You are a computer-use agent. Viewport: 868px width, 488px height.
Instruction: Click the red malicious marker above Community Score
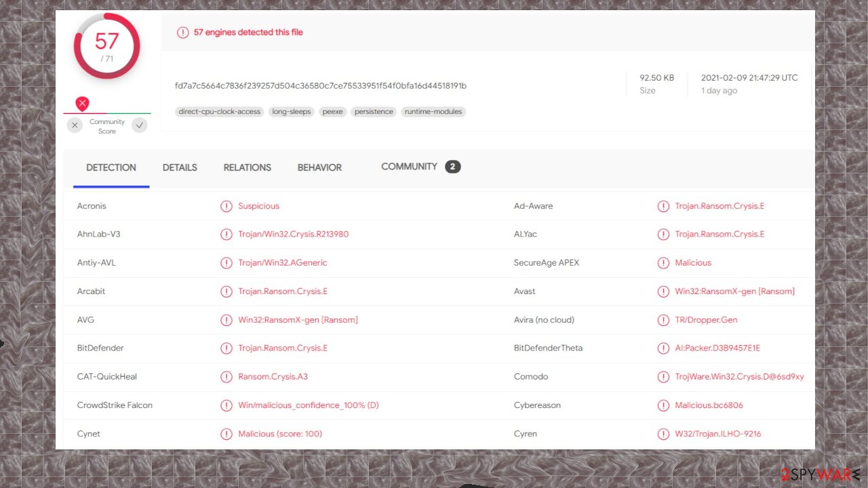tap(82, 104)
